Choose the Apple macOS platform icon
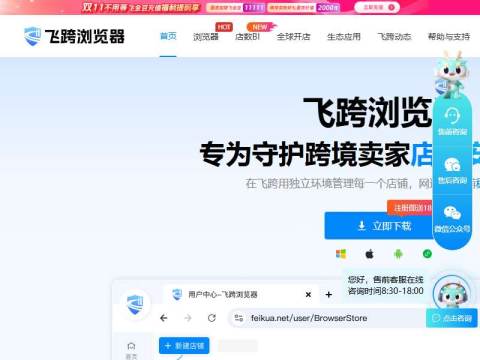This screenshot has width=480, height=360. [369, 254]
